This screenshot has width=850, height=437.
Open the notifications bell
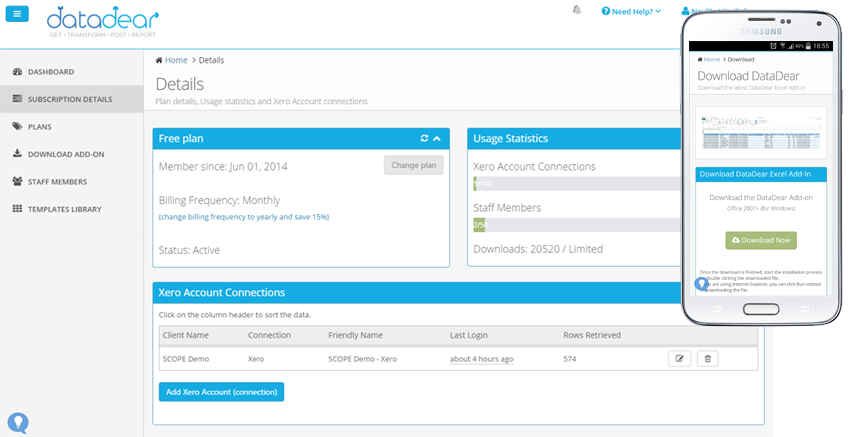577,10
